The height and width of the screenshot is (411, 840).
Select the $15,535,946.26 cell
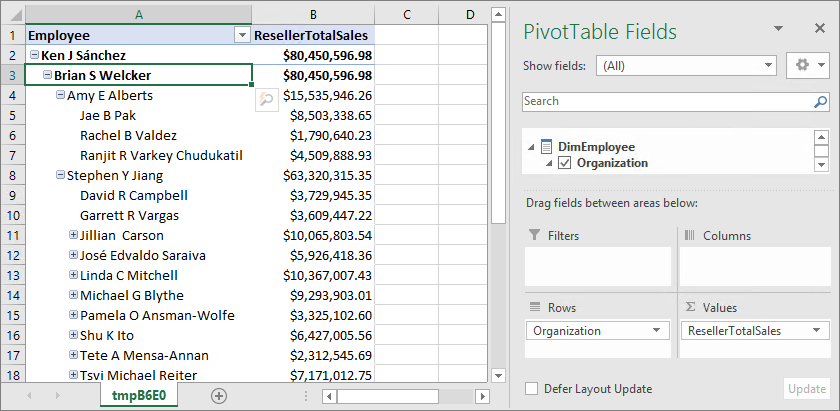pos(313,95)
